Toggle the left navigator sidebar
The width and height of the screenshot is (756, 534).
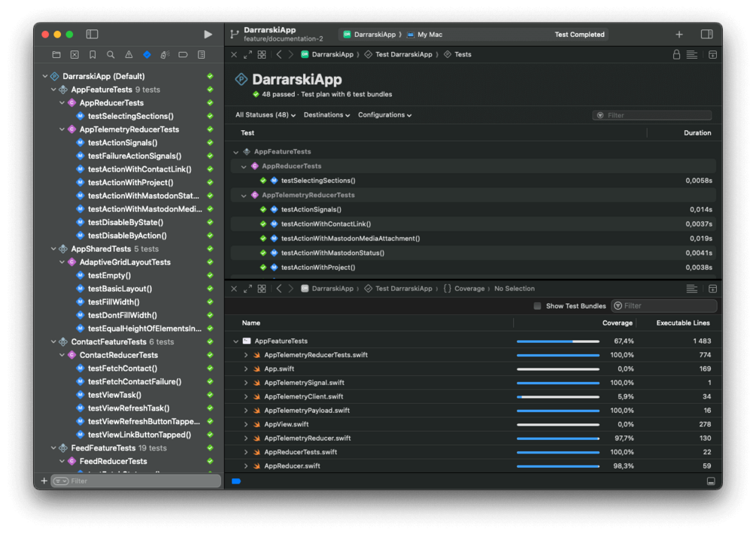92,34
